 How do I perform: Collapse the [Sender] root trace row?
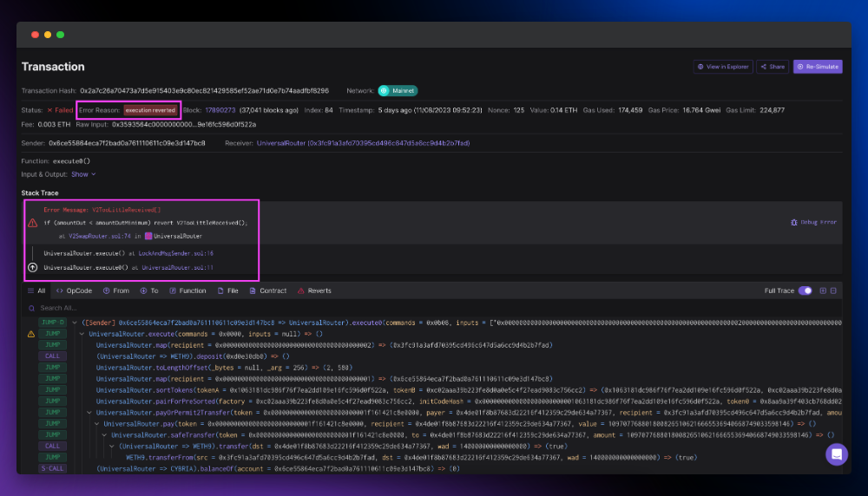coord(74,322)
